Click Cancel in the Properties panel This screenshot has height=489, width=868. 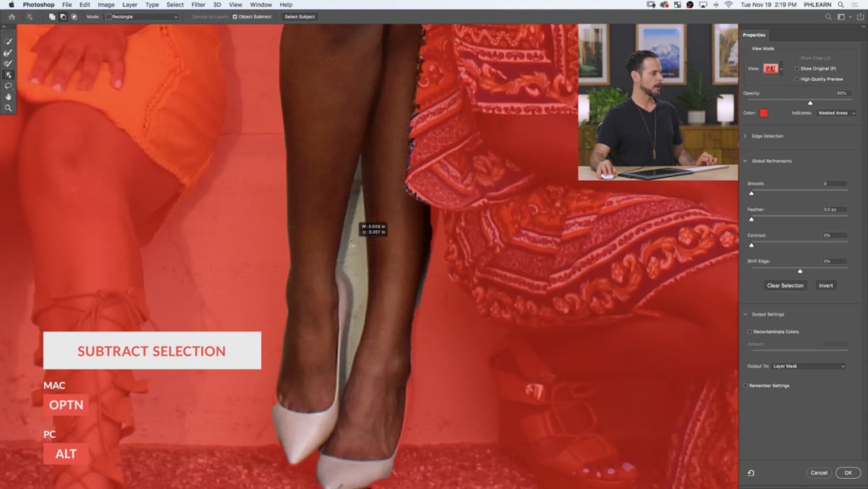[x=819, y=473]
